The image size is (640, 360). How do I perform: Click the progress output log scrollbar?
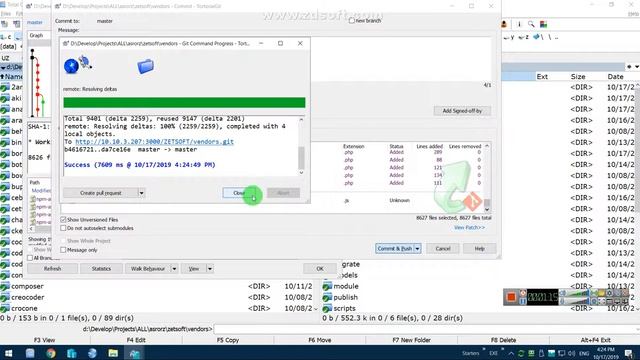[x=301, y=146]
